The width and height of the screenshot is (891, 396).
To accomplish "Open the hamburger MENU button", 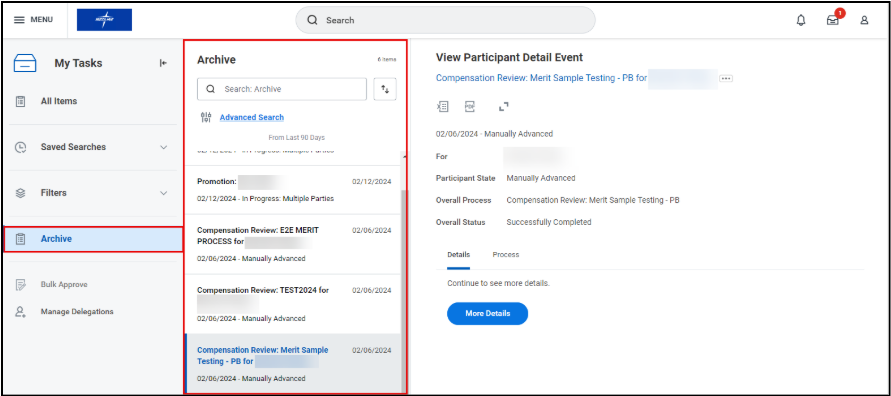I will [x=33, y=20].
